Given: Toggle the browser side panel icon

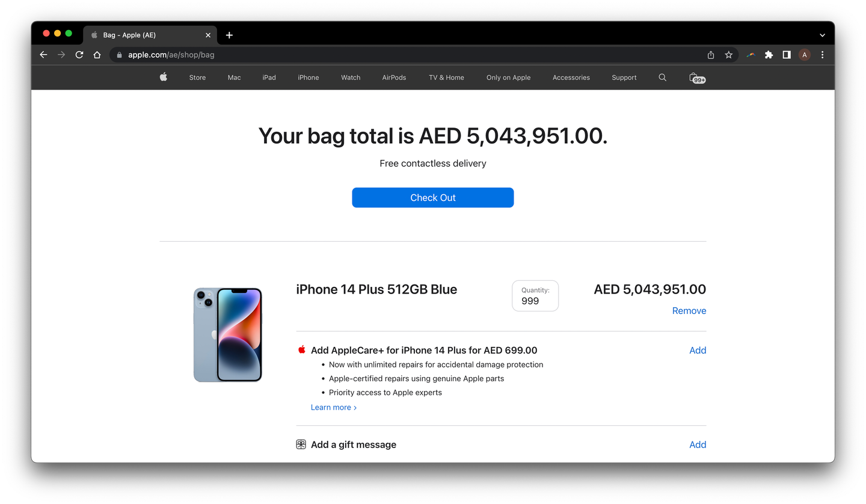Looking at the screenshot, I should 786,55.
